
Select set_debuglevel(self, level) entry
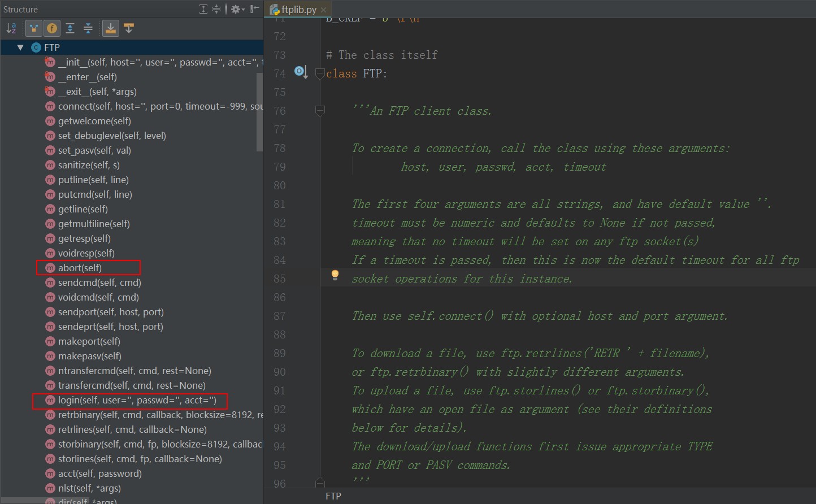[x=112, y=136]
